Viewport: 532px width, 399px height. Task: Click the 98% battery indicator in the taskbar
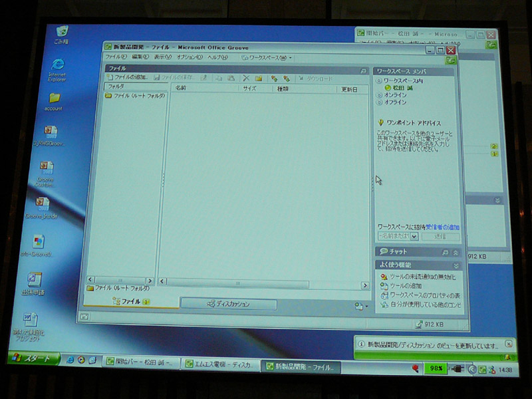436,368
